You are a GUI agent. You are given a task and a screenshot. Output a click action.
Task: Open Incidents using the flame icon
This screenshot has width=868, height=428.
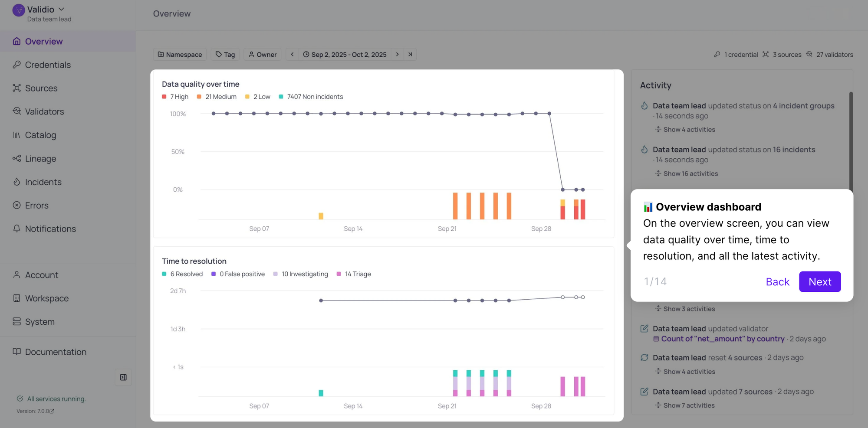[17, 182]
